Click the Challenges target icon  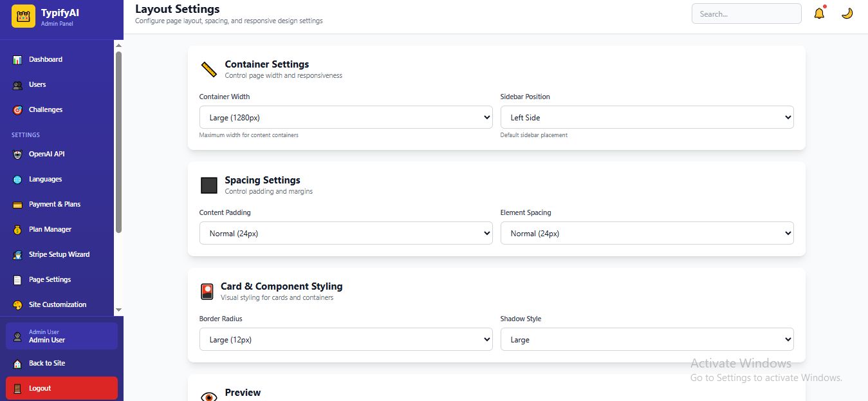17,110
